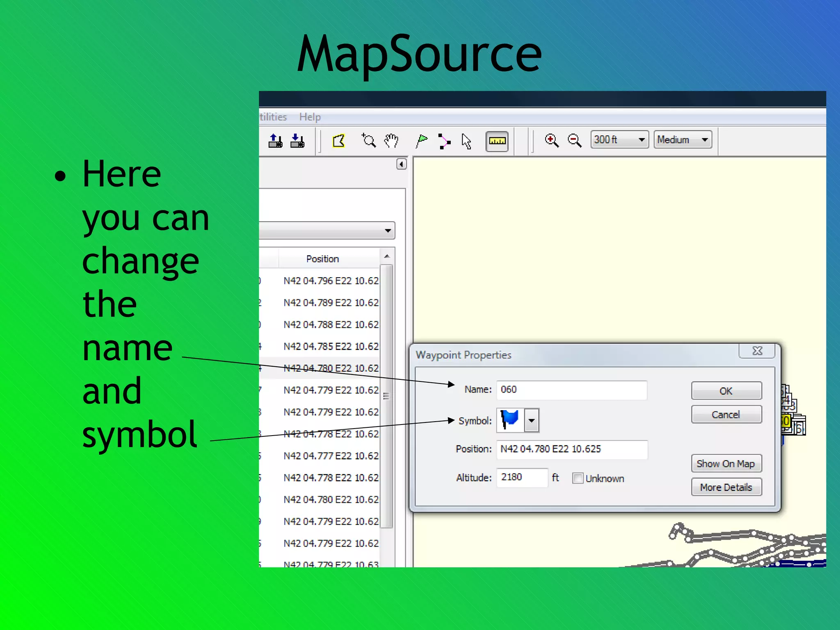Image resolution: width=840 pixels, height=630 pixels.
Task: Select the Hand pan tool
Action: (x=391, y=141)
